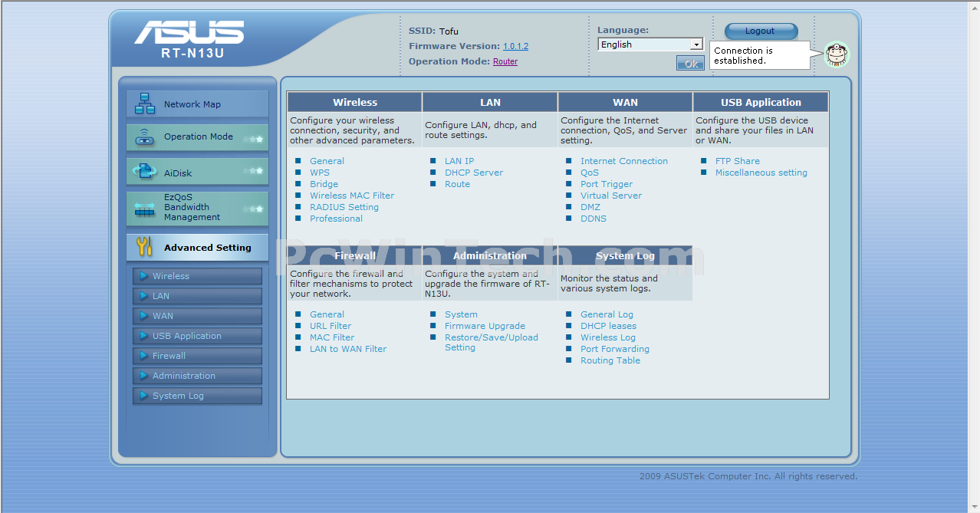
Task: Open Wireless General settings link
Action: tap(327, 161)
